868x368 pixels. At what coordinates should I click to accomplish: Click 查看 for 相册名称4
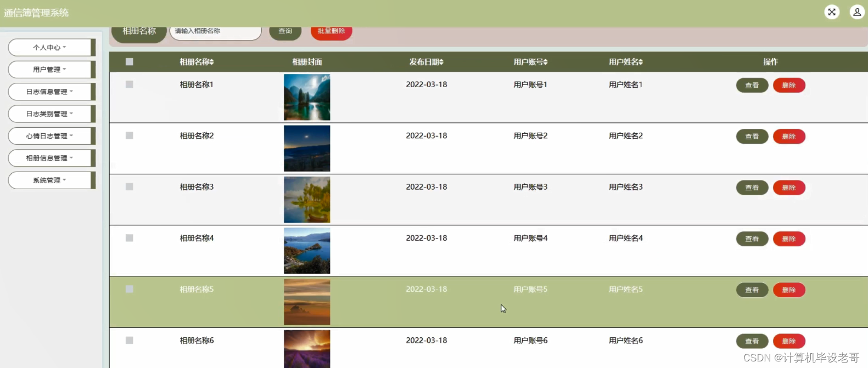point(752,239)
